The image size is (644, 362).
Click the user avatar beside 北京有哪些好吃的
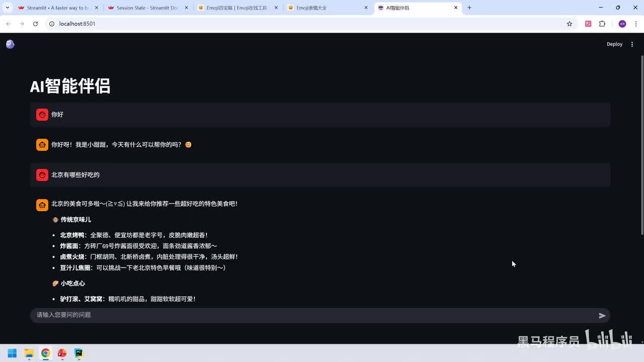42,175
